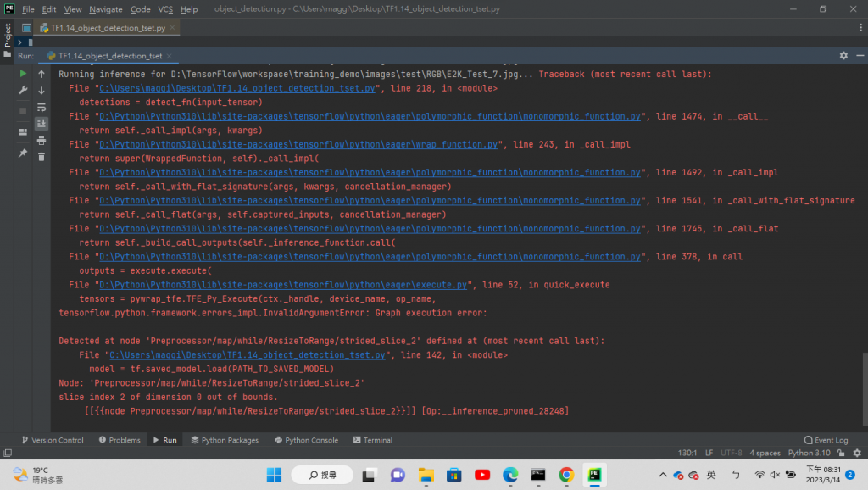Open Run panel settings gear
This screenshot has height=490, width=868.
843,55
